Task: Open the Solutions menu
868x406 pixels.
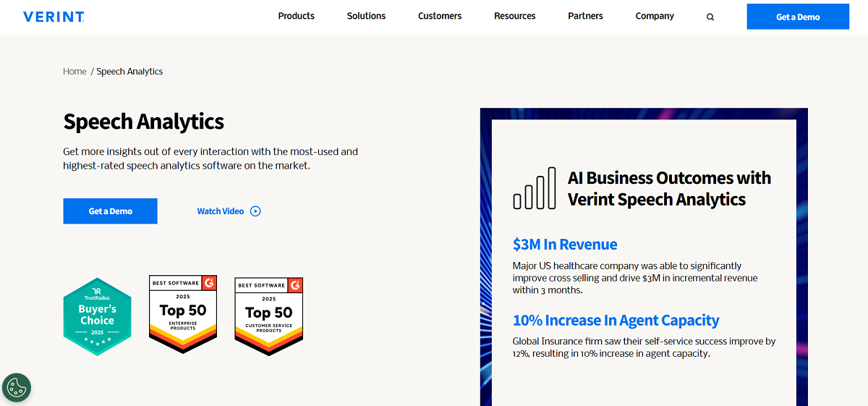Action: (366, 16)
